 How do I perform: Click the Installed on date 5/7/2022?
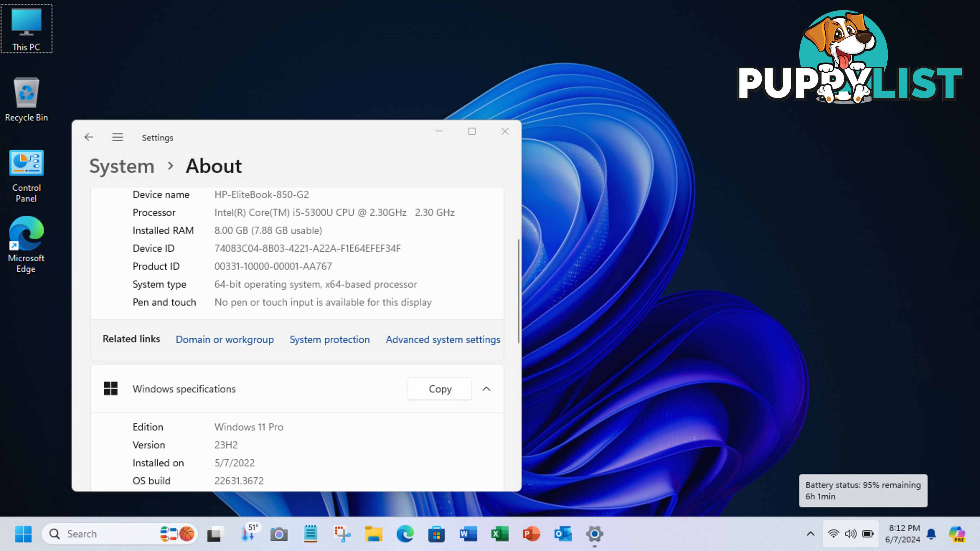click(234, 463)
